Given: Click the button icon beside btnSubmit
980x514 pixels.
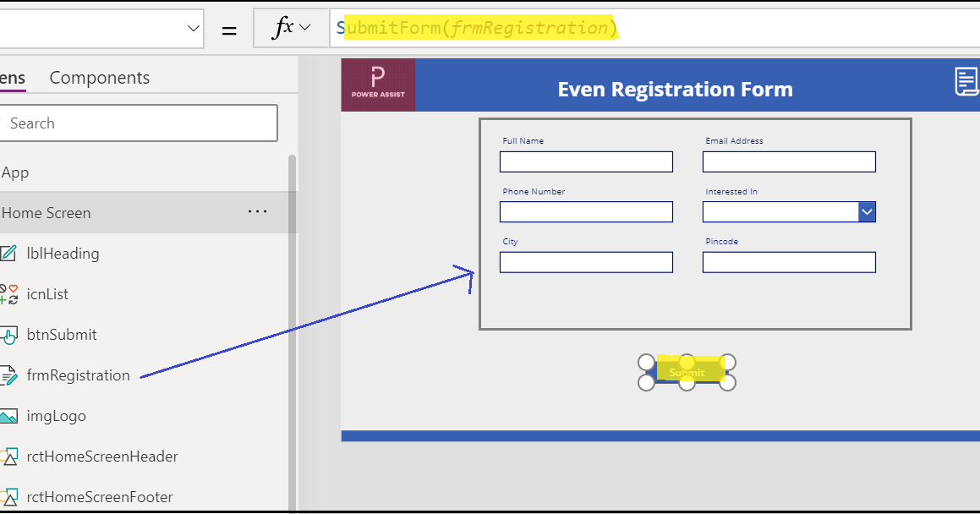Looking at the screenshot, I should (x=9, y=334).
